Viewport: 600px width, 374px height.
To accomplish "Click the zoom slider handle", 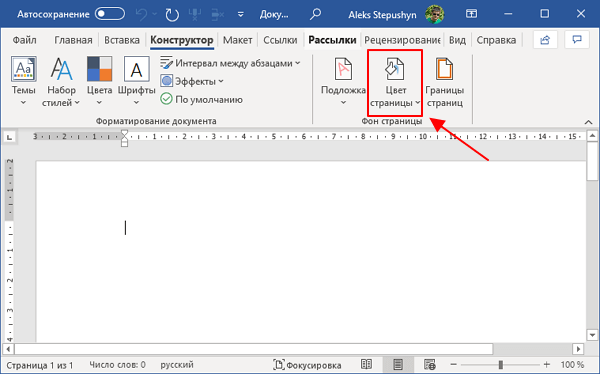I will (x=501, y=365).
